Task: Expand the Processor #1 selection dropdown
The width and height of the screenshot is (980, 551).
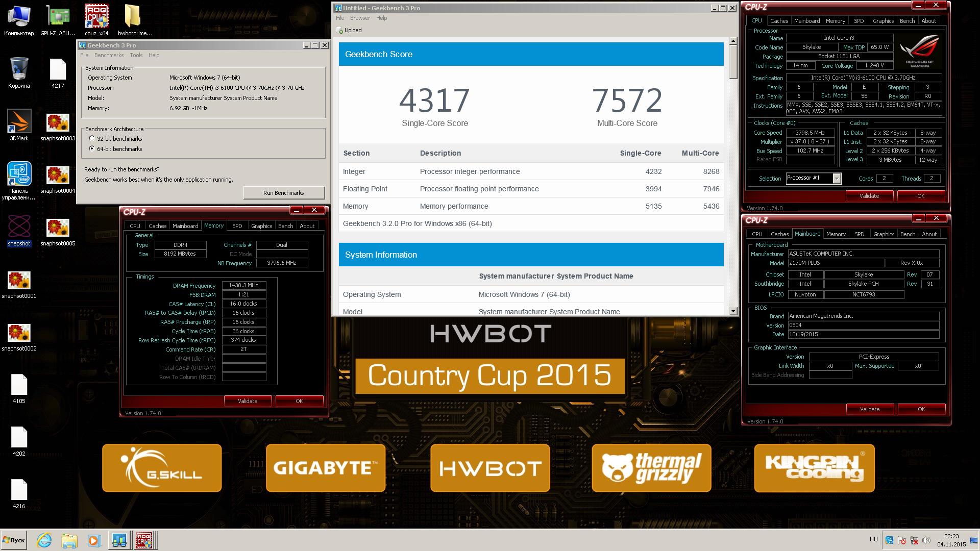Action: [x=837, y=178]
